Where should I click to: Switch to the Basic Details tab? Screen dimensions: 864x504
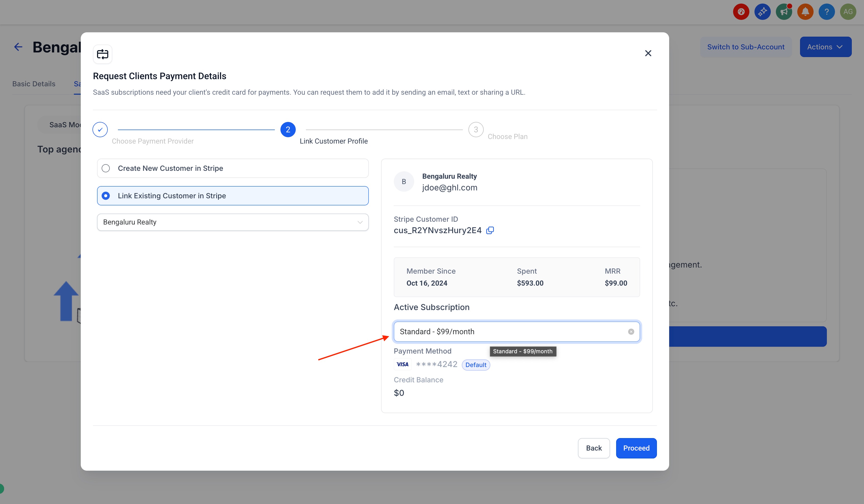34,84
